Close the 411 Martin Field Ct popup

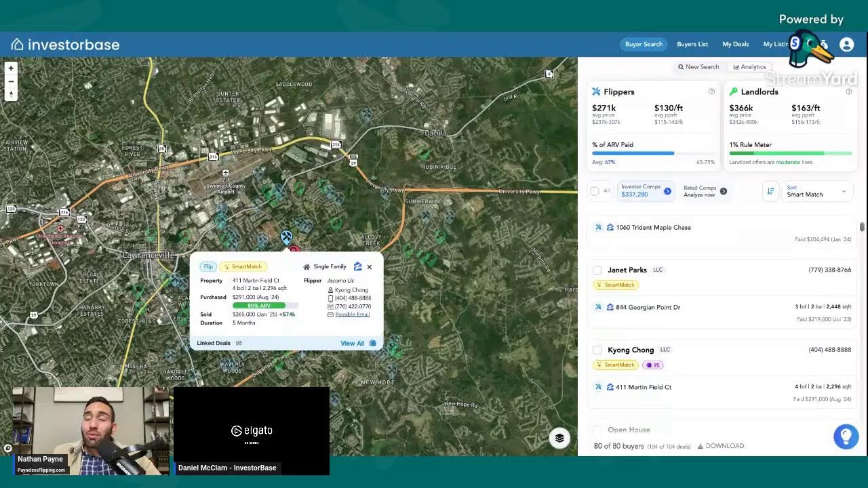pos(370,266)
